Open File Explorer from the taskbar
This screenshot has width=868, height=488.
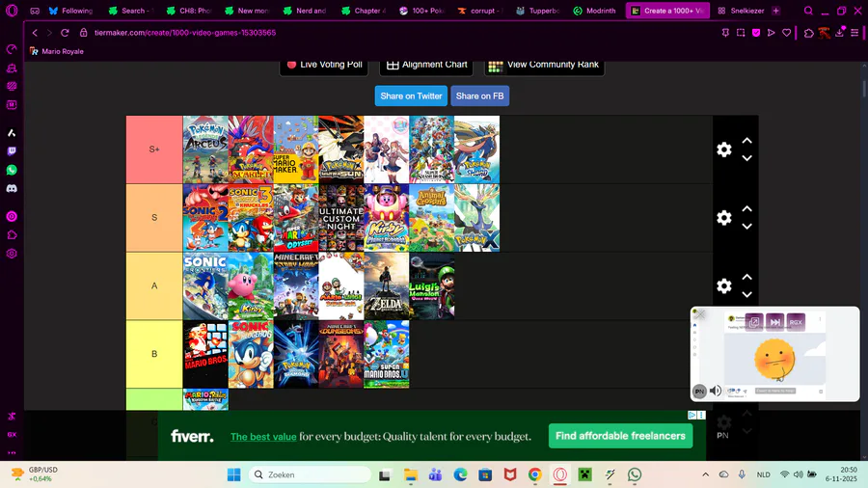pyautogui.click(x=410, y=474)
